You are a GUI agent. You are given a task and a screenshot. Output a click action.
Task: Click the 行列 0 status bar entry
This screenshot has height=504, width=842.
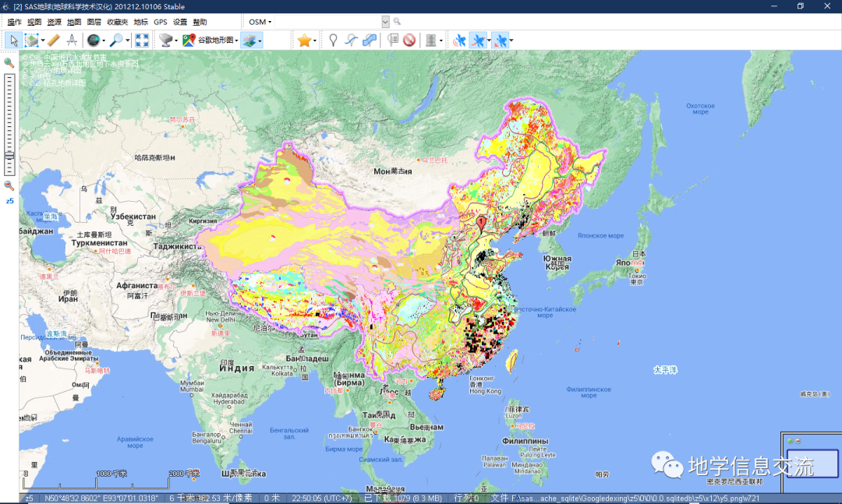coord(466,498)
